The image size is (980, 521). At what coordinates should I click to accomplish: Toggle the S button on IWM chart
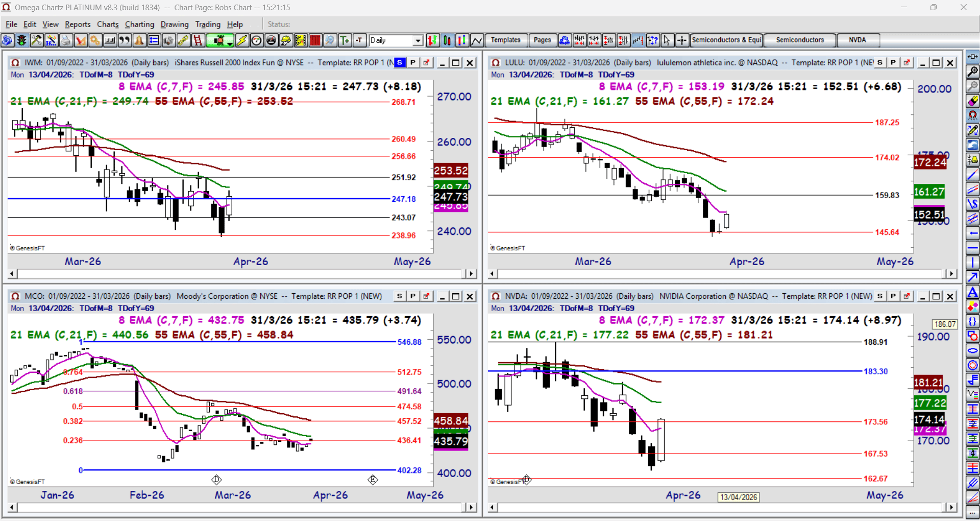click(x=400, y=62)
